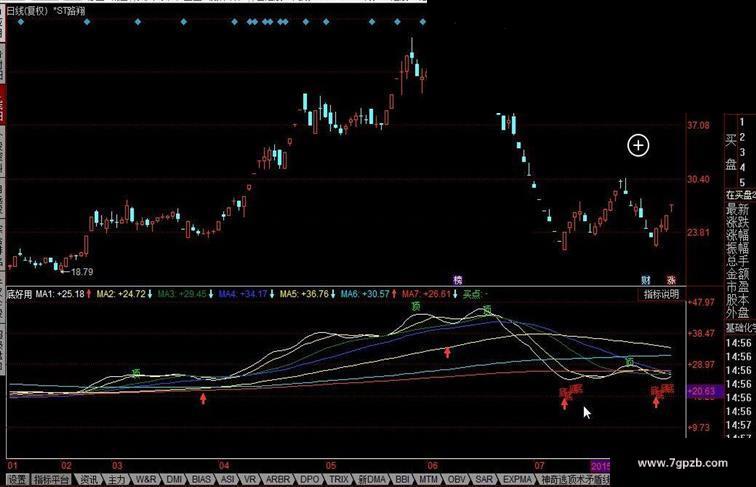Click the 总手 total volume label
Image resolution: width=756 pixels, height=487 pixels.
pos(738,261)
